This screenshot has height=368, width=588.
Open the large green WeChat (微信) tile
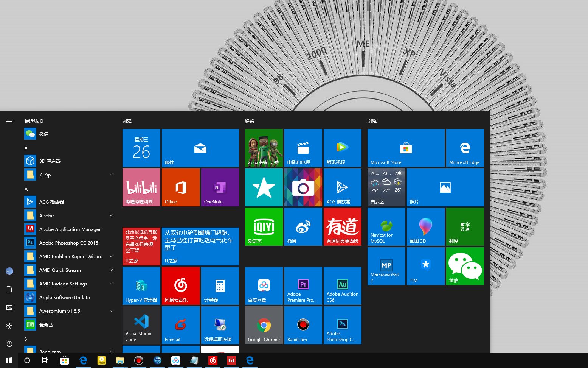pos(465,266)
